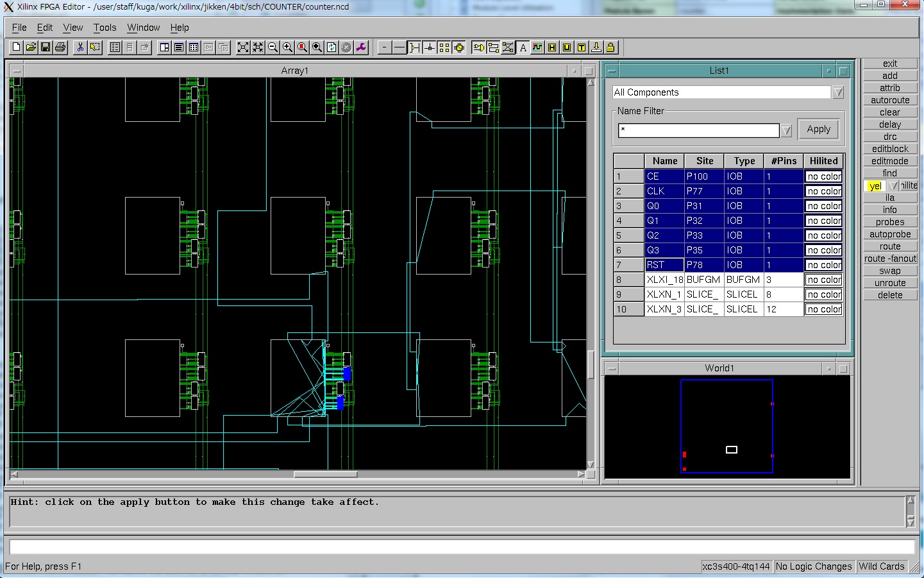Click the purple wrench options icon
Image resolution: width=924 pixels, height=578 pixels.
pyautogui.click(x=361, y=47)
